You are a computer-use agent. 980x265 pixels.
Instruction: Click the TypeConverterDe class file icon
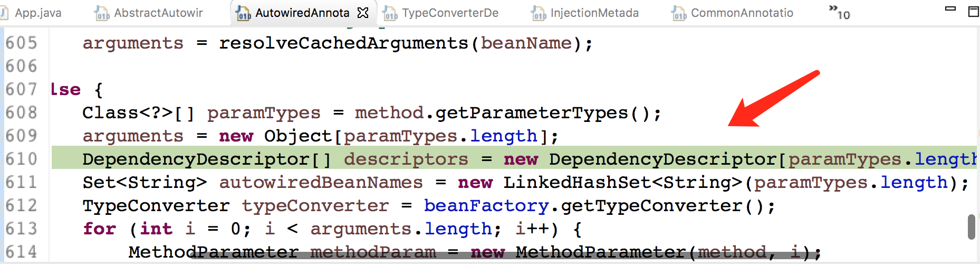[x=390, y=13]
